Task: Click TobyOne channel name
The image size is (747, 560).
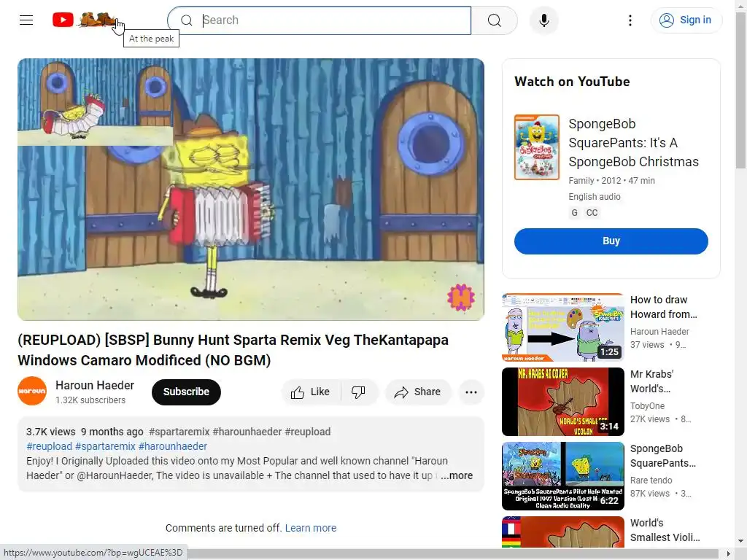Action: [648, 406]
